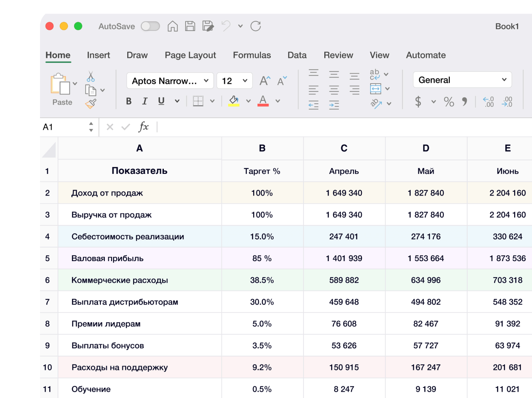The width and height of the screenshot is (532, 398).
Task: Click the fx Insert Function button
Action: pos(144,127)
